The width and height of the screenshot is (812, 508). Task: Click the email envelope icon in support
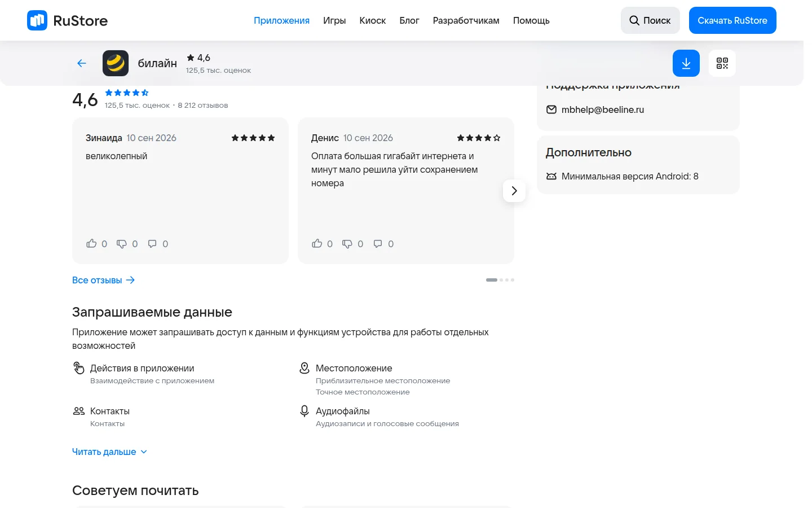point(551,110)
